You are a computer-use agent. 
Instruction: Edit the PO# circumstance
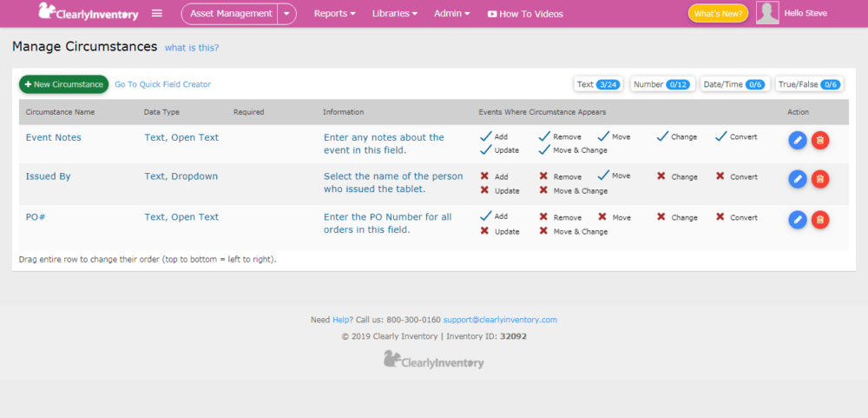(x=798, y=220)
